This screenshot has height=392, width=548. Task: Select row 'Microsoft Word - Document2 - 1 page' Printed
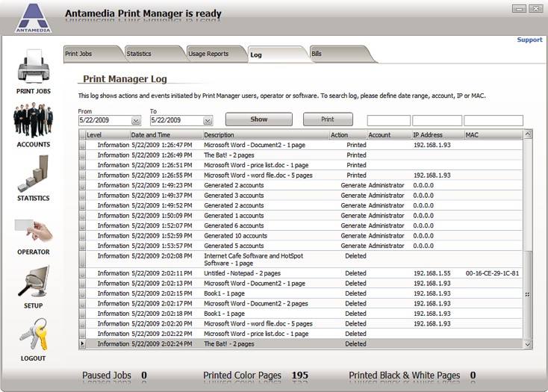(x=301, y=145)
